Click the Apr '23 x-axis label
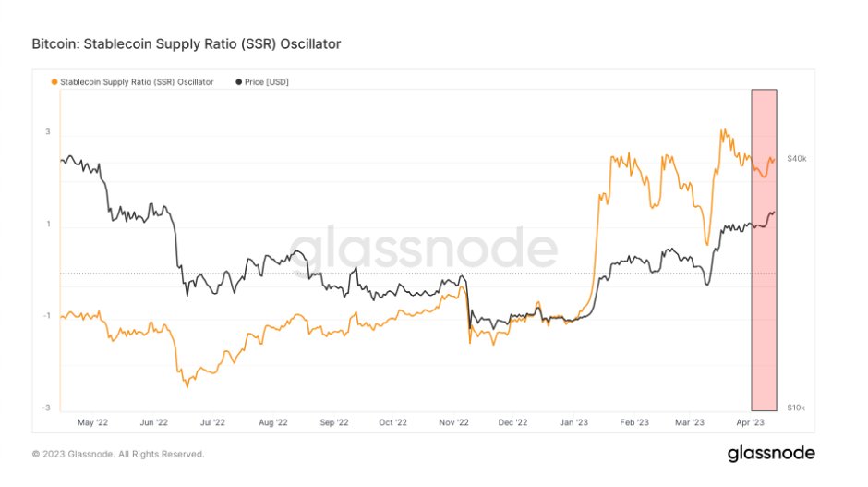The height and width of the screenshot is (487, 868). 749,422
